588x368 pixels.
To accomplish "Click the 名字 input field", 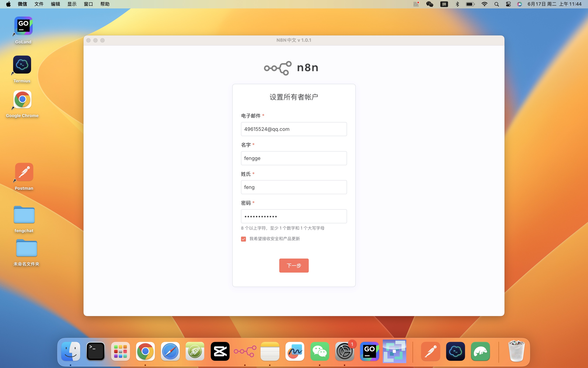I will 294,158.
